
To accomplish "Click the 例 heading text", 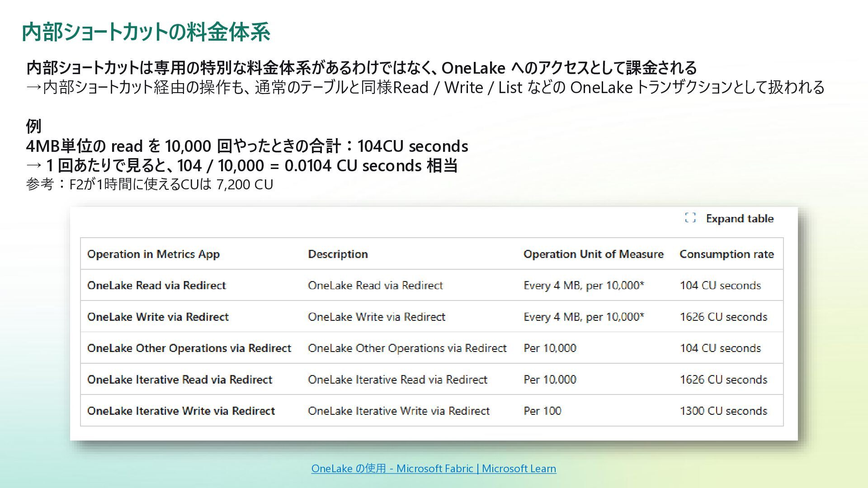I will (34, 126).
